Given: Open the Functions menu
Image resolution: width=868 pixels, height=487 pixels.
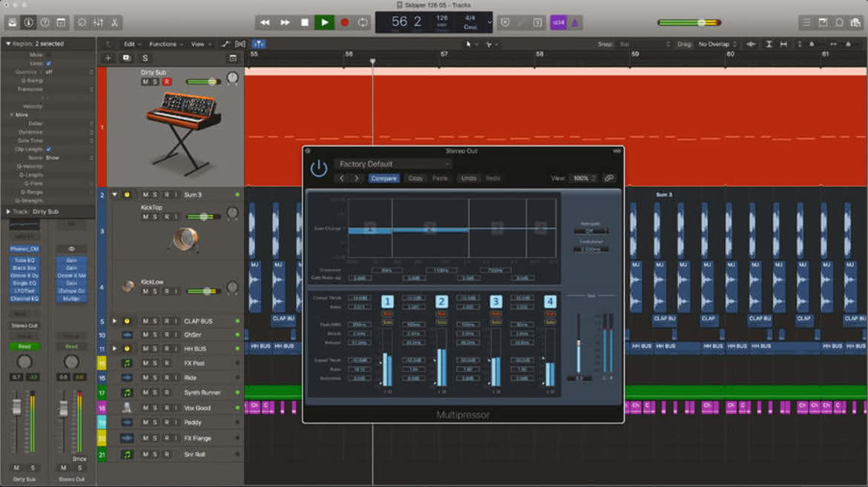Looking at the screenshot, I should (165, 44).
